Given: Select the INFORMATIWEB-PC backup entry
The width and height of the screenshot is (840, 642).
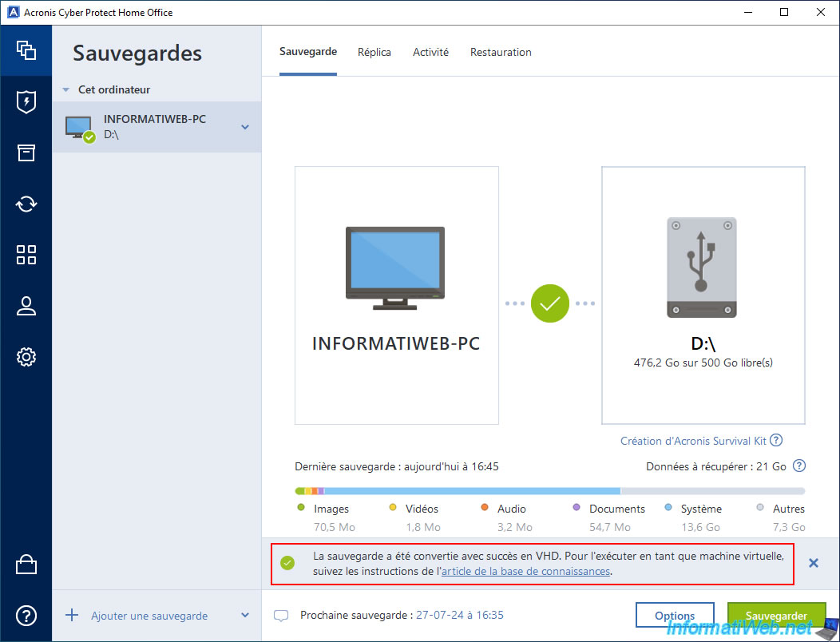Looking at the screenshot, I should tap(157, 127).
